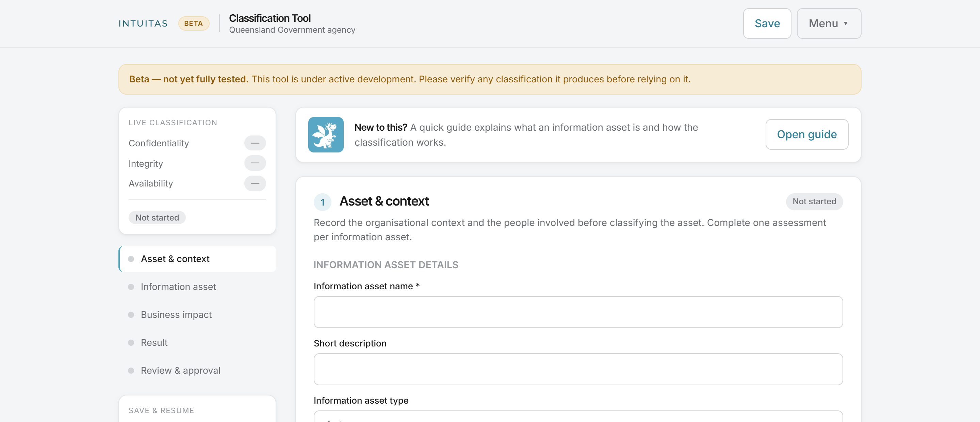Open the Menu dropdown
Viewport: 980px width, 422px height.
[829, 23]
